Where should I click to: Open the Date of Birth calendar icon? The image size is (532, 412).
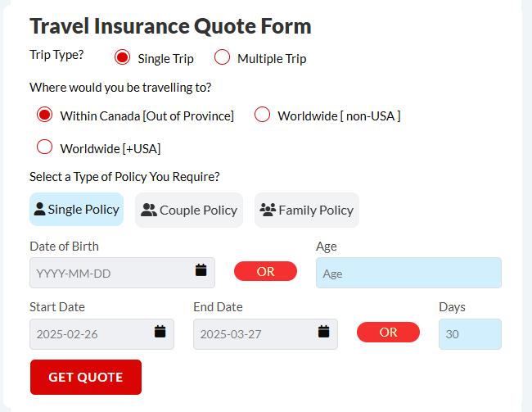click(201, 270)
